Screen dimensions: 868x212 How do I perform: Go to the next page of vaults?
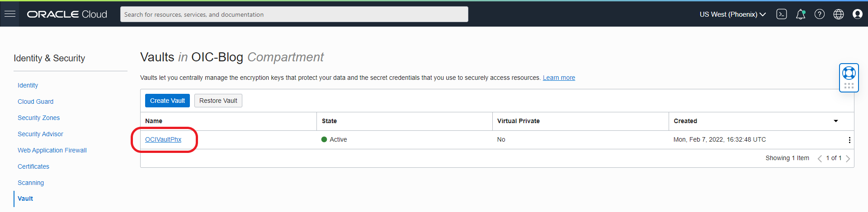coord(848,158)
